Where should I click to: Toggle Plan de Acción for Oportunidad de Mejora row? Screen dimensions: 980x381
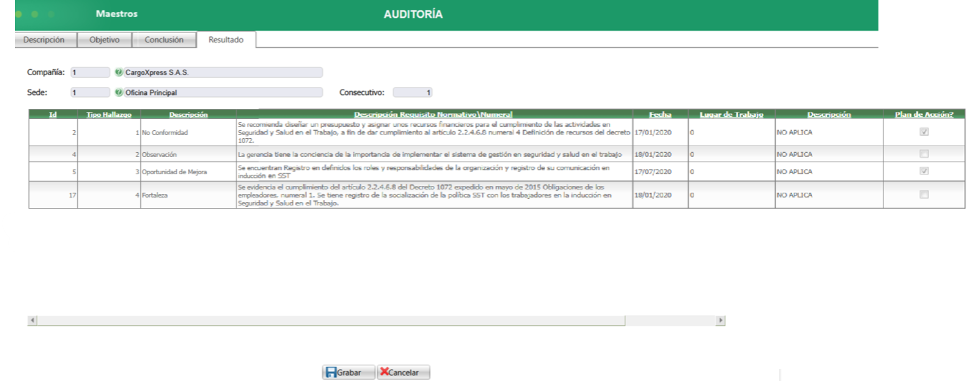pyautogui.click(x=924, y=171)
